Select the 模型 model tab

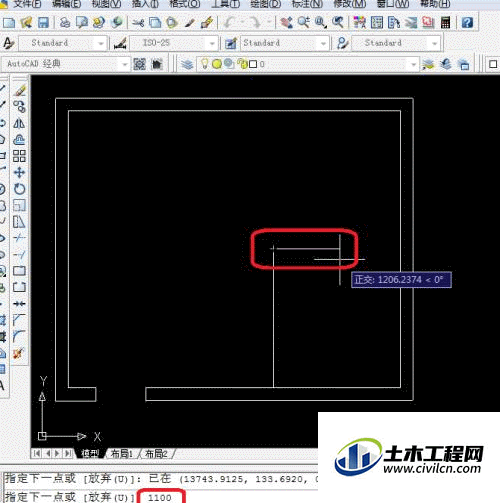[x=90, y=454]
